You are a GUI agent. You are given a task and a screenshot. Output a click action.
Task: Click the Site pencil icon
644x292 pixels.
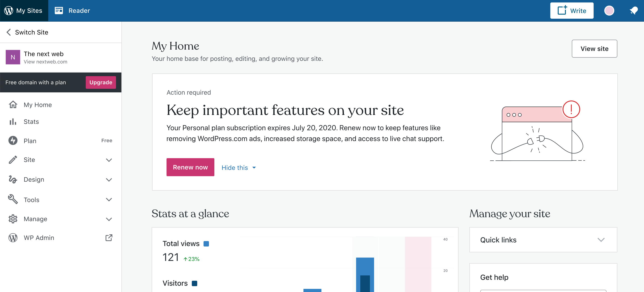click(x=13, y=160)
